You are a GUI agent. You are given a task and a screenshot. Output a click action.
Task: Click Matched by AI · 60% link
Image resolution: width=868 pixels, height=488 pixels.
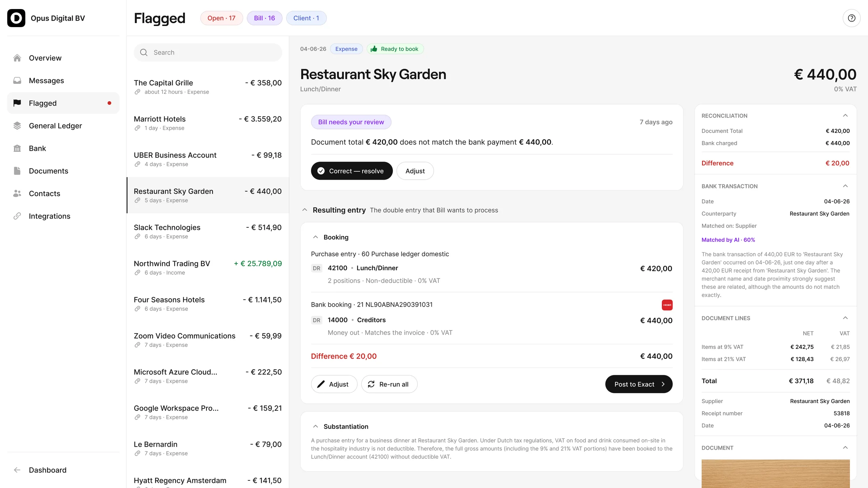point(728,240)
